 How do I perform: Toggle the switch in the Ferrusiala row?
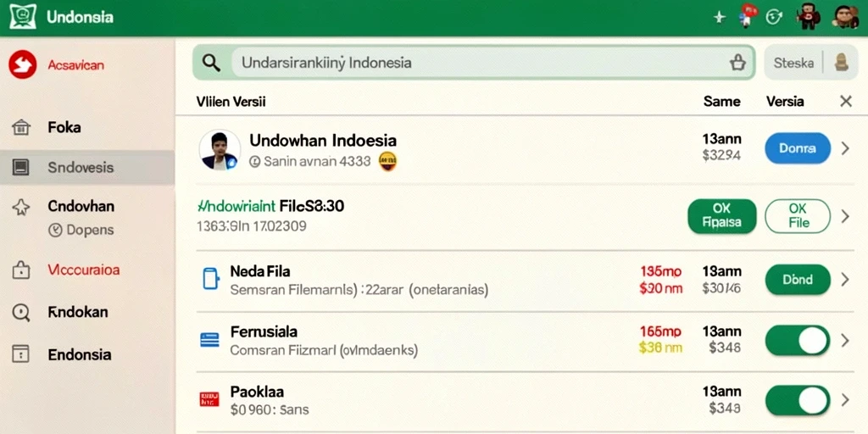798,340
